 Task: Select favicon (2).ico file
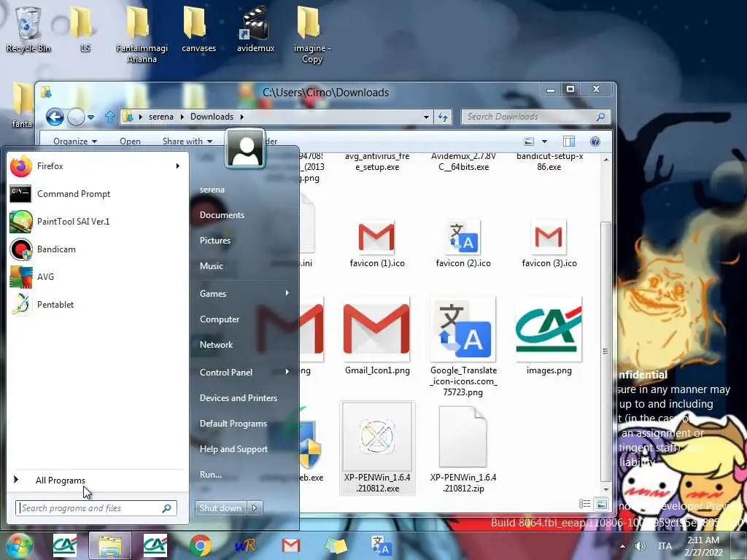point(463,244)
